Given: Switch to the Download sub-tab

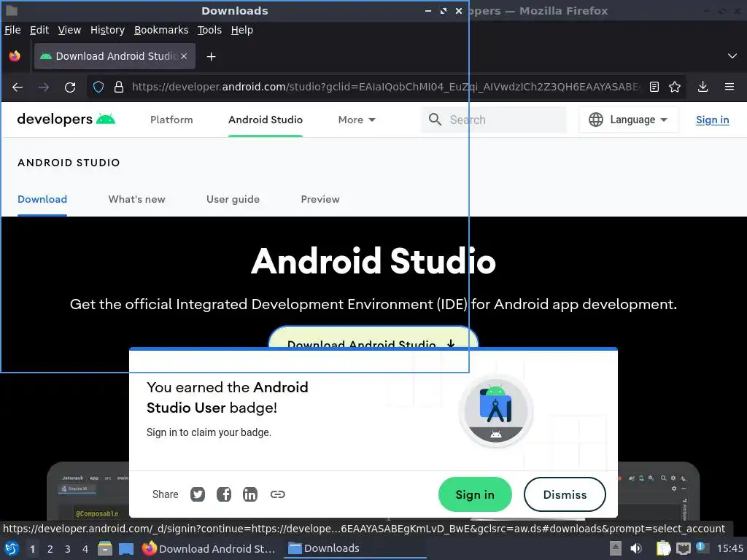Looking at the screenshot, I should pyautogui.click(x=42, y=199).
